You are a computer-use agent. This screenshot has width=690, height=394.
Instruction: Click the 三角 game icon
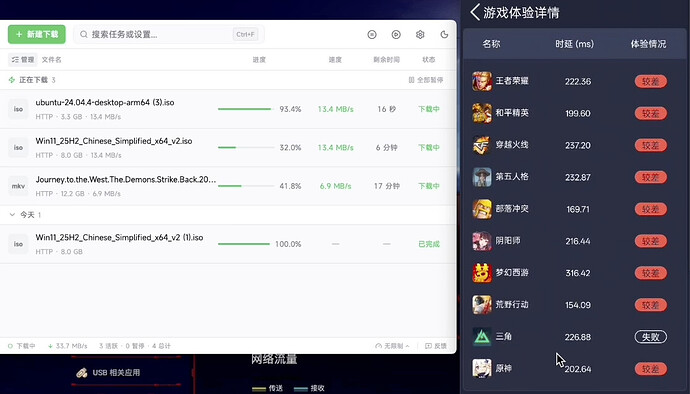click(x=482, y=337)
